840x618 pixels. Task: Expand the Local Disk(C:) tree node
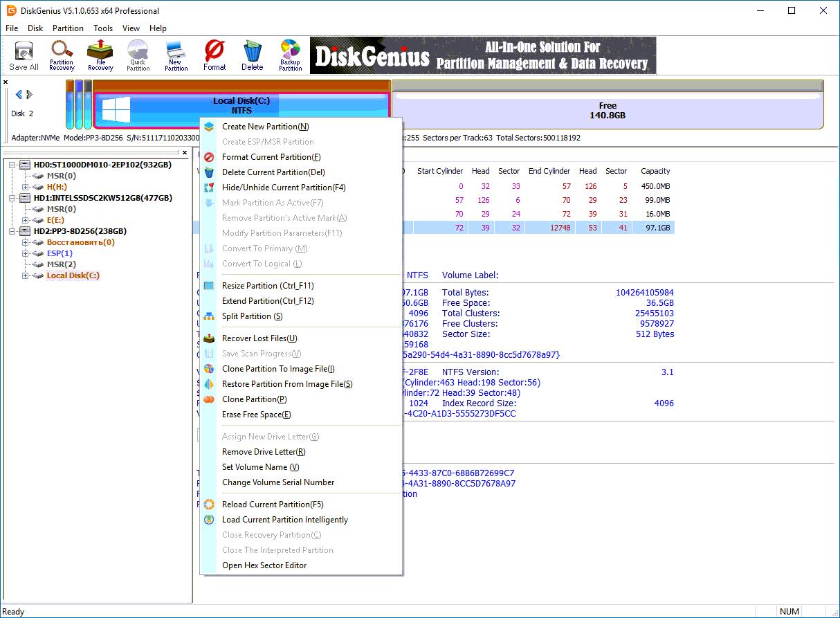26,275
